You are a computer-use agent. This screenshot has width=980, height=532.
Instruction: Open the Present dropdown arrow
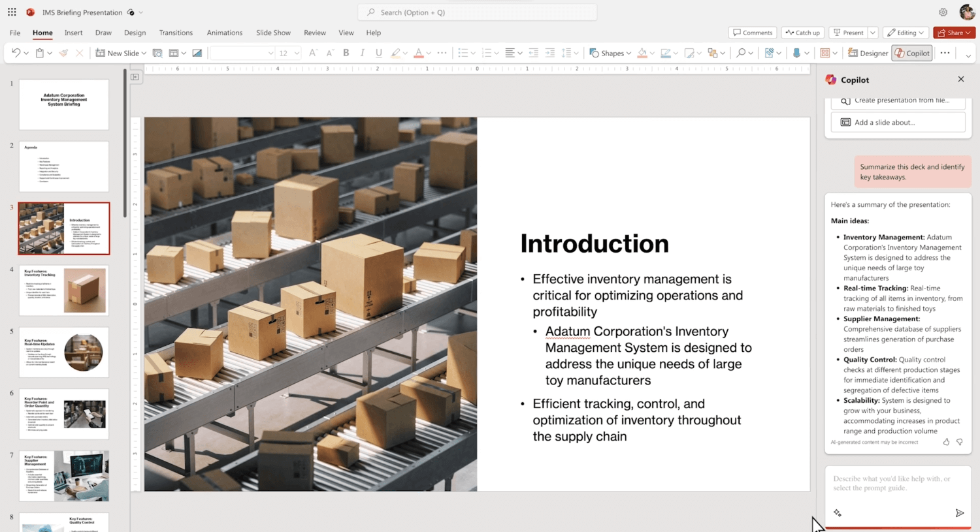click(873, 33)
